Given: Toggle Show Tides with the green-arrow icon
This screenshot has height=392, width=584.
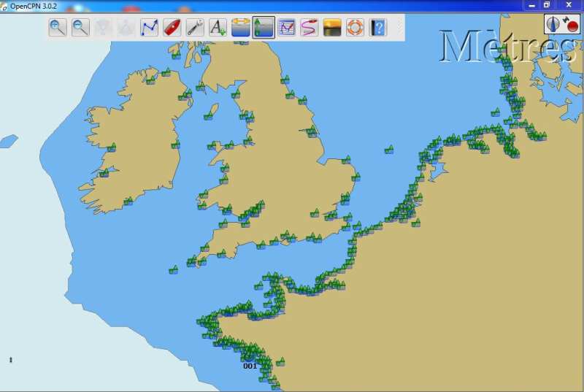Looking at the screenshot, I should tap(264, 27).
